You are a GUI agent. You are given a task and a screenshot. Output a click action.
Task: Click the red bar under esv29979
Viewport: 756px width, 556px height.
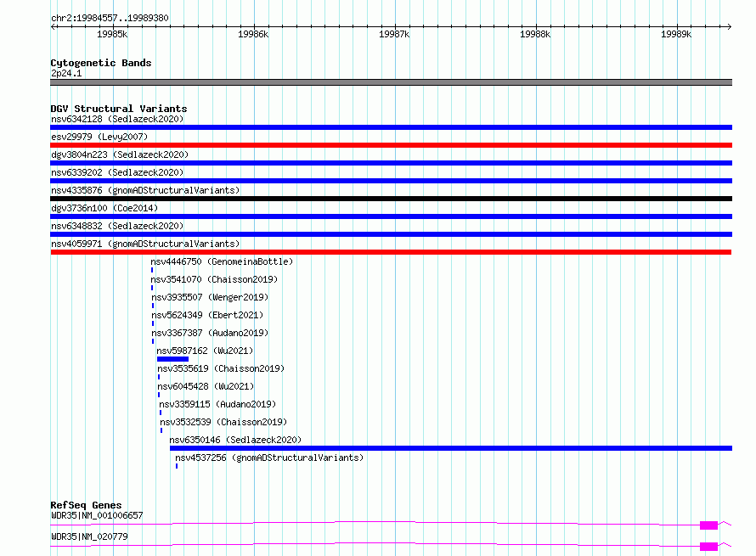click(x=391, y=145)
